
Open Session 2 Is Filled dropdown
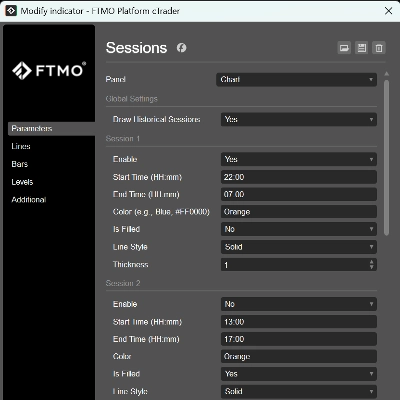299,374
